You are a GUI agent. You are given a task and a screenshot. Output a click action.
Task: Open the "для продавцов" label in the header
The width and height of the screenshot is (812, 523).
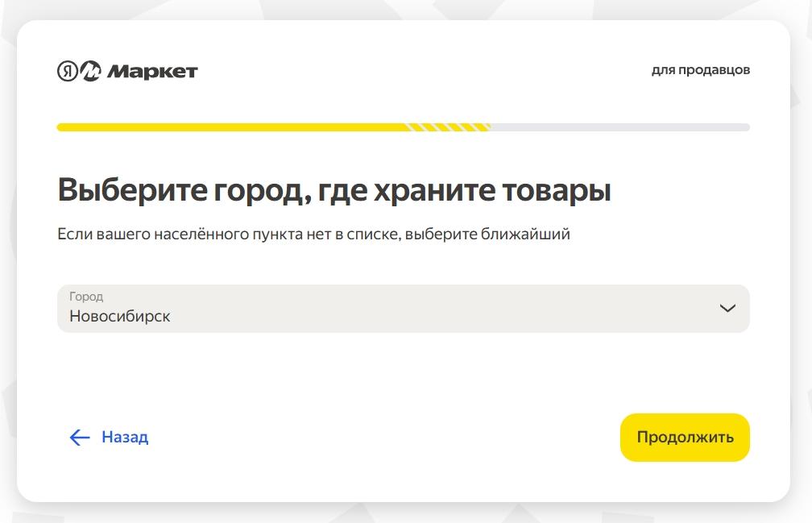click(701, 70)
